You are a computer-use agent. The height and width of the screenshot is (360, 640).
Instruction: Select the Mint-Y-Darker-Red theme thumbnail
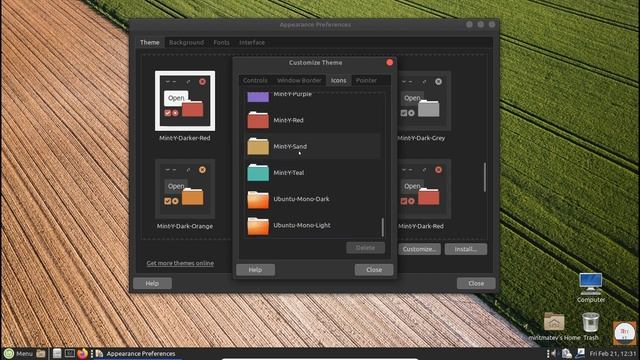185,101
